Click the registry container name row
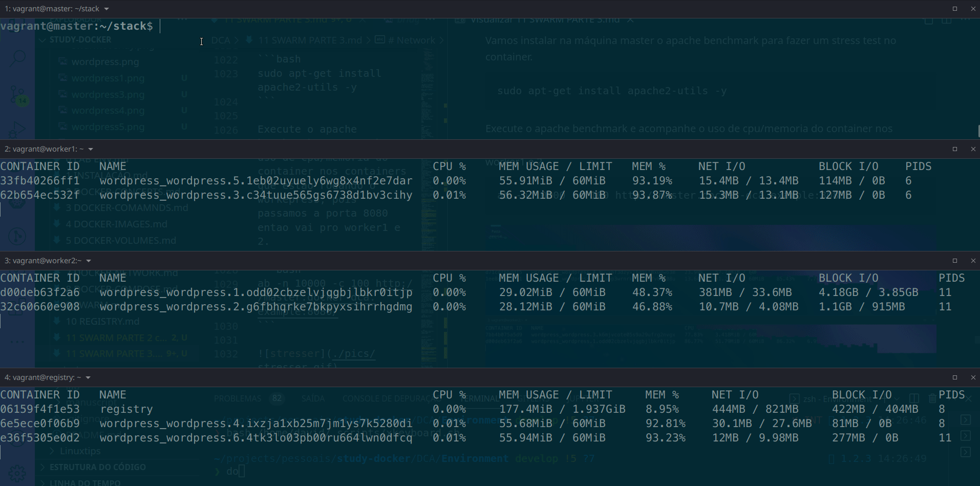The width and height of the screenshot is (980, 486). (126, 409)
